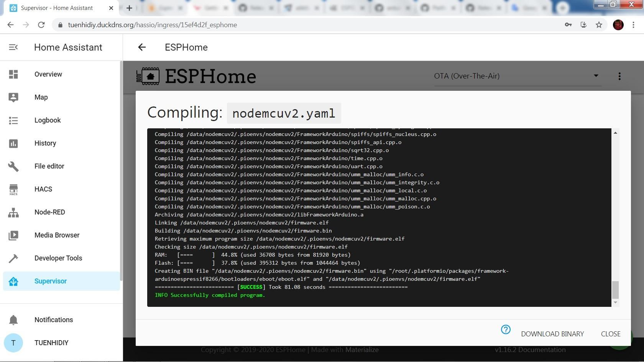Image resolution: width=644 pixels, height=362 pixels.
Task: Open the Overview dashboard
Action: pos(48,74)
